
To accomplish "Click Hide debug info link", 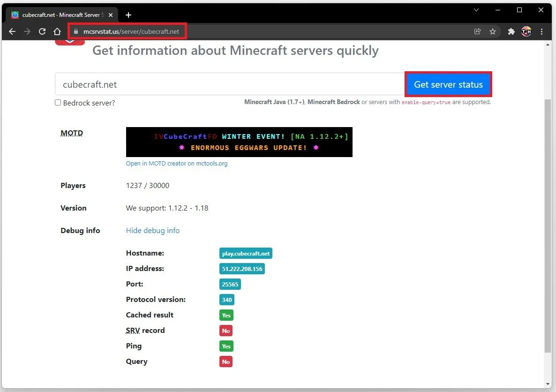I will [x=152, y=231].
